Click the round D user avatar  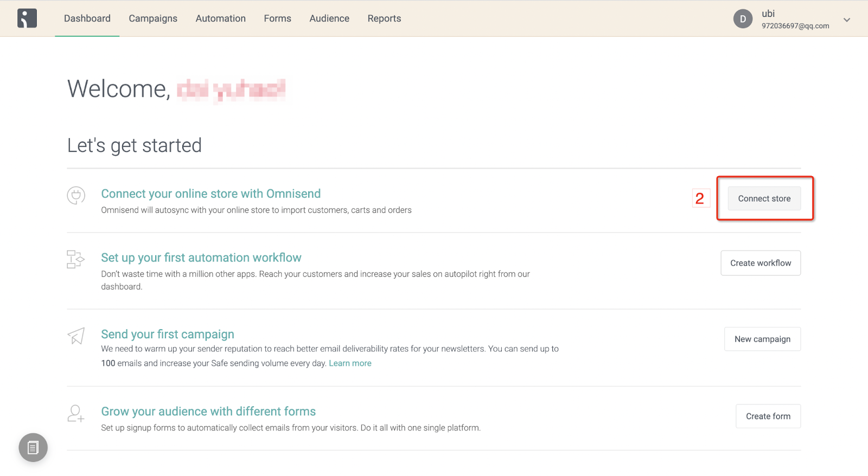coord(743,19)
